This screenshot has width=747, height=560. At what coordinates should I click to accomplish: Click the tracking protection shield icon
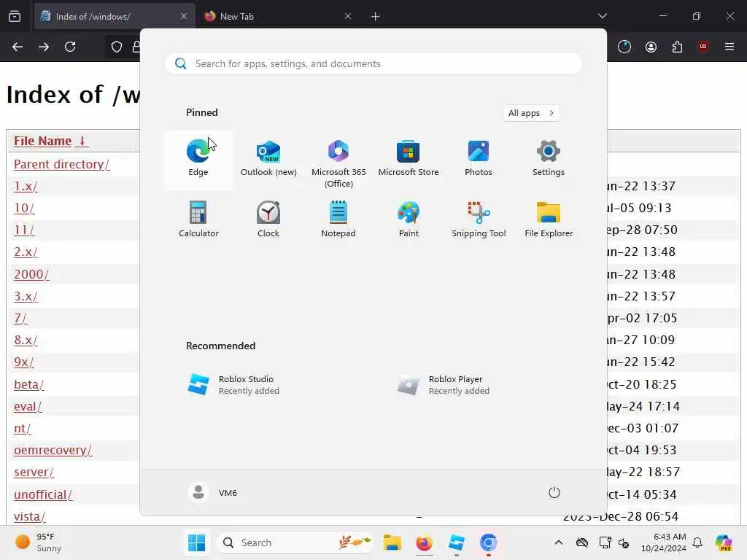click(117, 47)
